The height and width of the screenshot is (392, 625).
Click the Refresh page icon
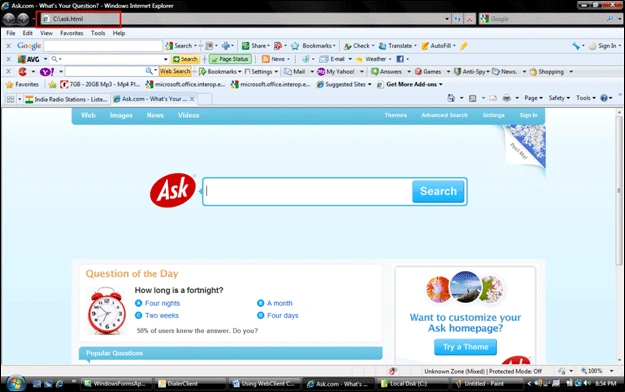click(x=458, y=19)
